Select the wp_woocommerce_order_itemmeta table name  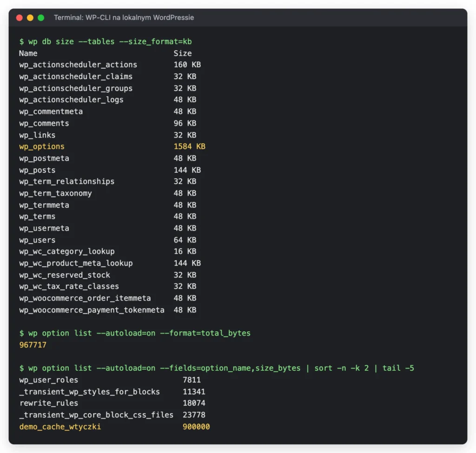[x=85, y=298]
